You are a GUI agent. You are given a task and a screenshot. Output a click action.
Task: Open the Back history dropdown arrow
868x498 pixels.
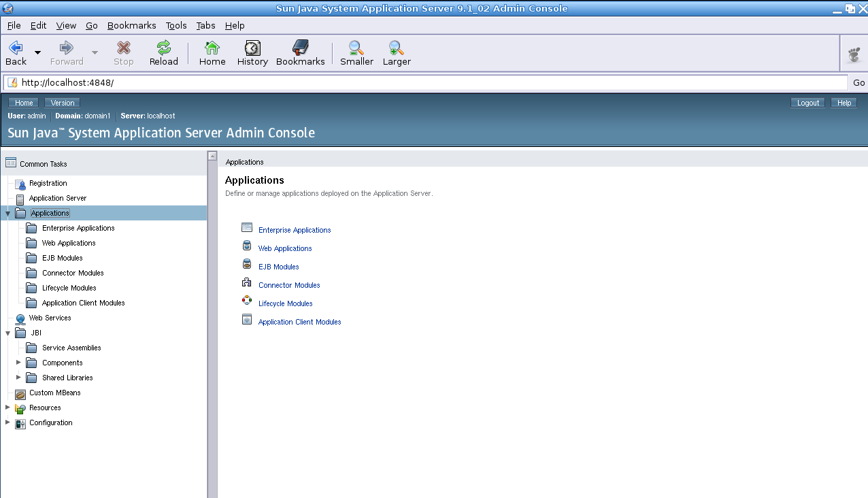click(37, 52)
